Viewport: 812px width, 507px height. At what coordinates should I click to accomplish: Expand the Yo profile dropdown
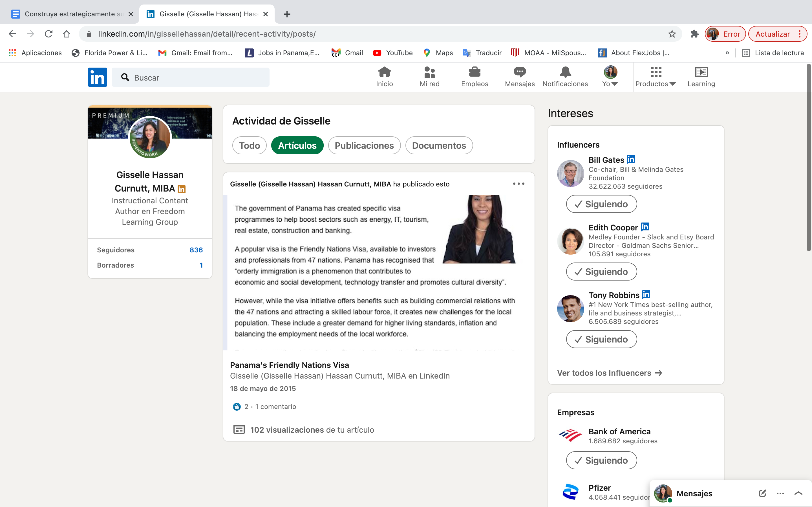click(x=610, y=76)
